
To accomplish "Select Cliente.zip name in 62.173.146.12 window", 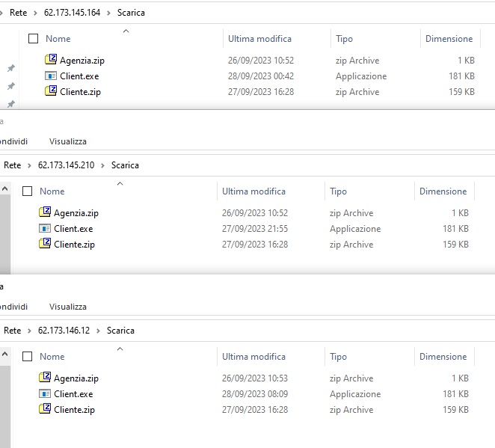I will point(74,410).
